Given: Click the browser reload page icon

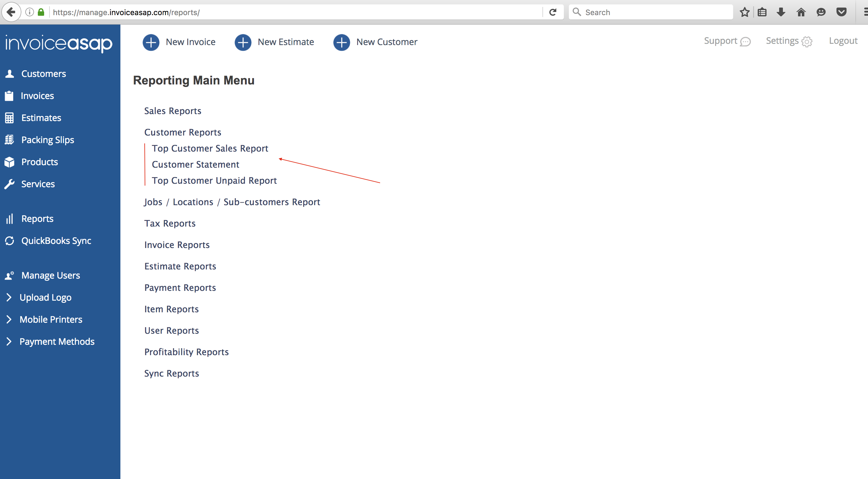Looking at the screenshot, I should point(553,13).
